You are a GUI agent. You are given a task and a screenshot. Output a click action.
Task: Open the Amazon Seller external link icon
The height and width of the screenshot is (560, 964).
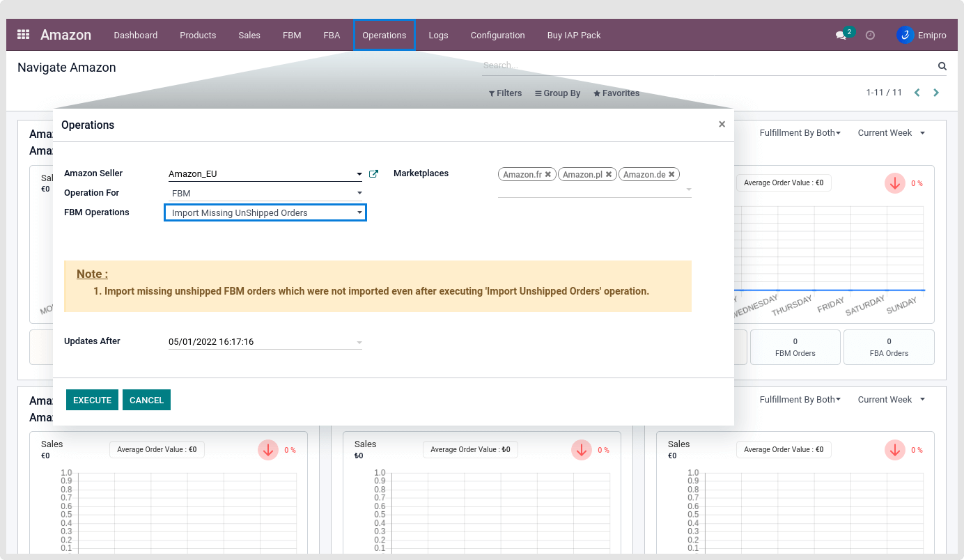[x=373, y=174]
